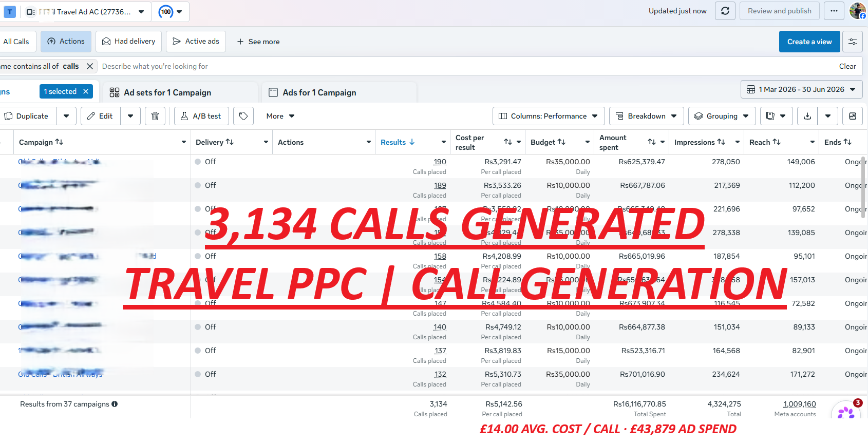
Task: Click the Duplicate button
Action: point(28,116)
